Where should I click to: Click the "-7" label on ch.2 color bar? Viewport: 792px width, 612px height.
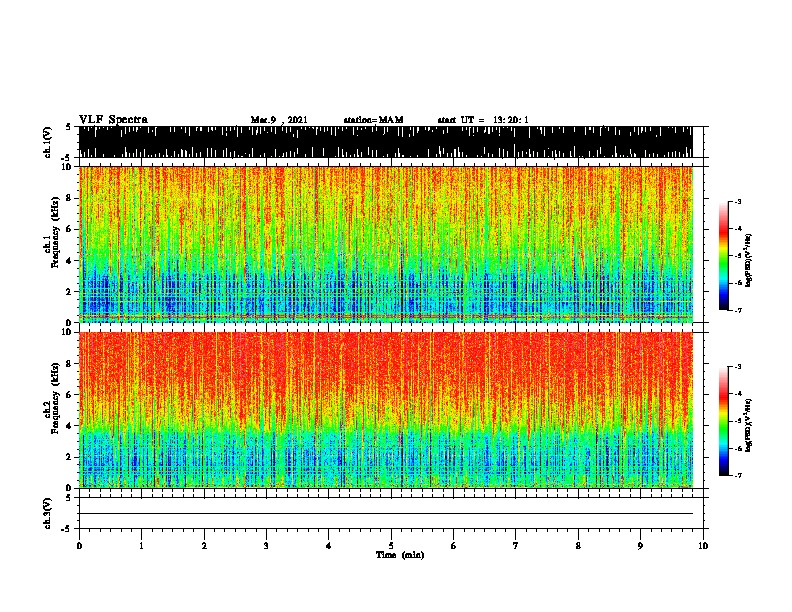(x=738, y=475)
